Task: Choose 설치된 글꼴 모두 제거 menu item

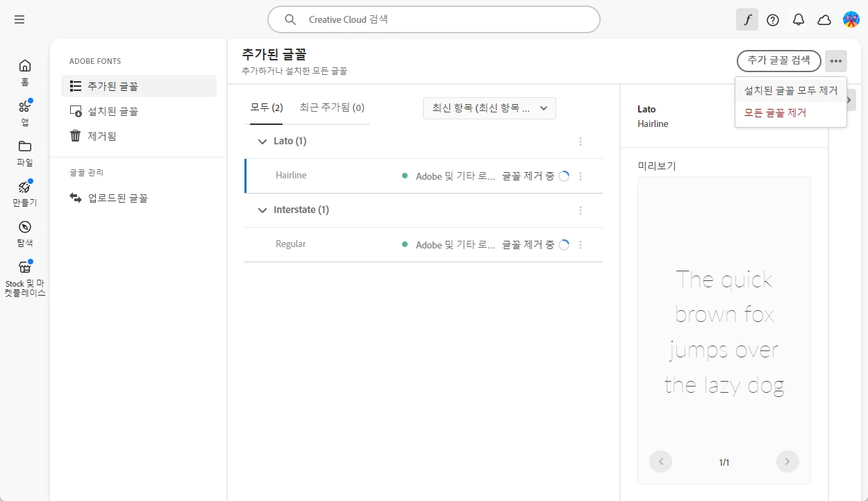Action: point(791,91)
